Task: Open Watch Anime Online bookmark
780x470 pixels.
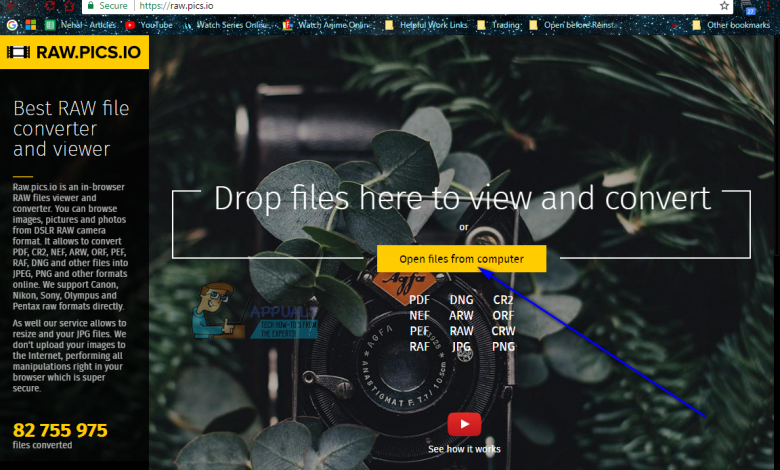Action: click(327, 25)
